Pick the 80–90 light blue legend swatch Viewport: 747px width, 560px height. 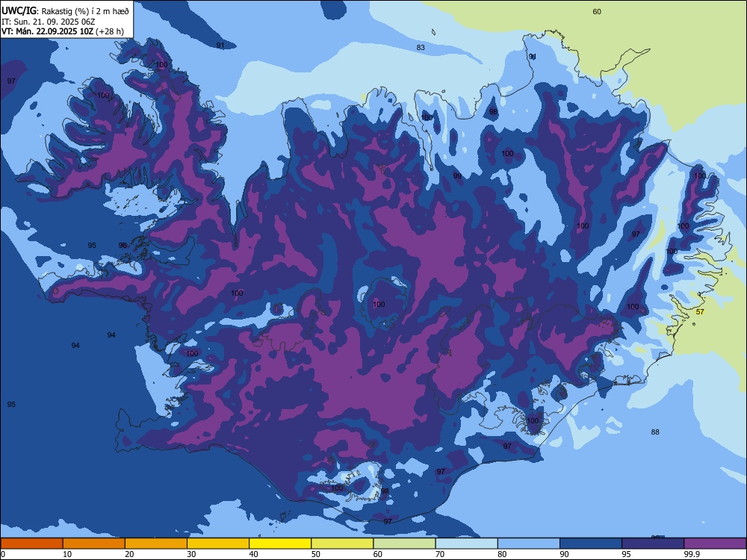point(529,544)
